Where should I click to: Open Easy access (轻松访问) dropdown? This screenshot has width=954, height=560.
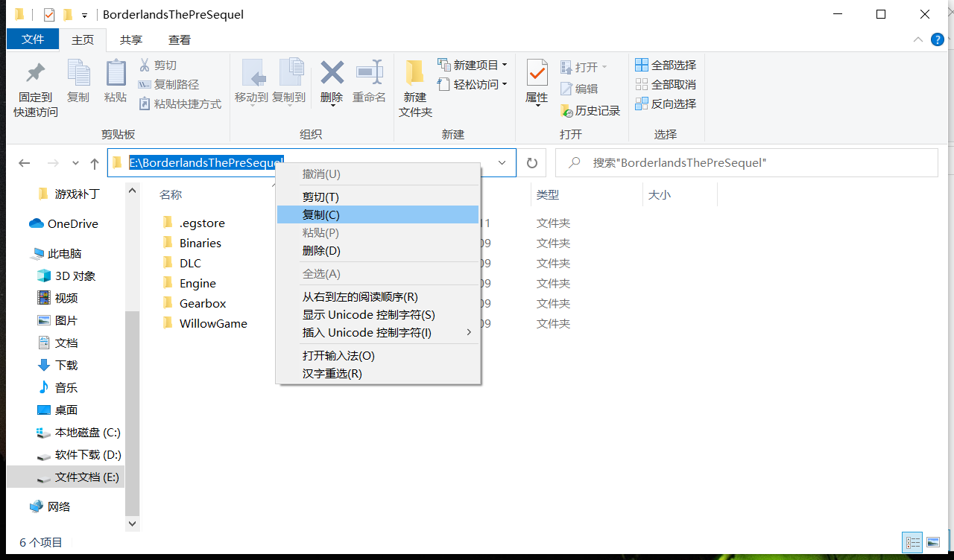(472, 84)
